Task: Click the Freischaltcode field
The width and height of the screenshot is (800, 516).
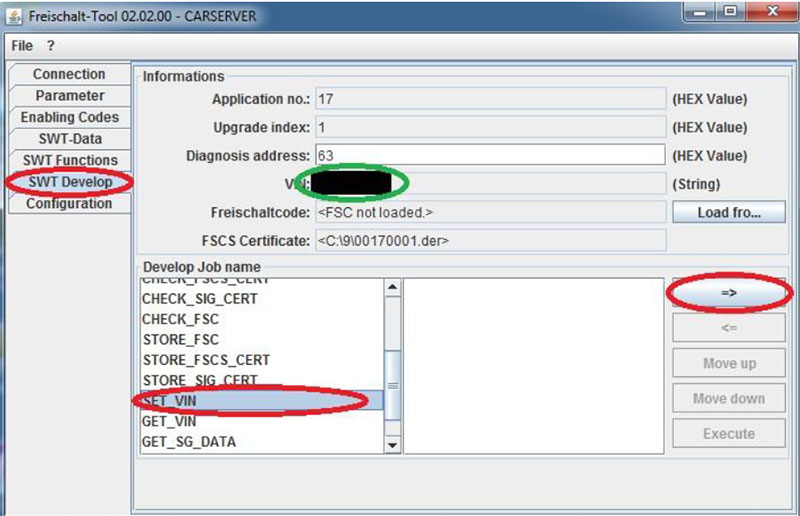Action: 490,212
